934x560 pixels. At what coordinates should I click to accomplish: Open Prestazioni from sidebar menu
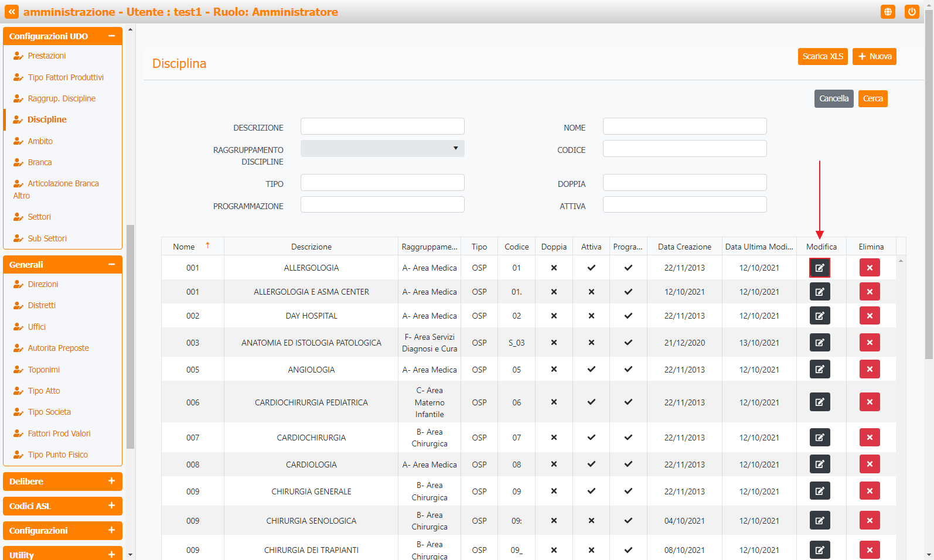47,56
